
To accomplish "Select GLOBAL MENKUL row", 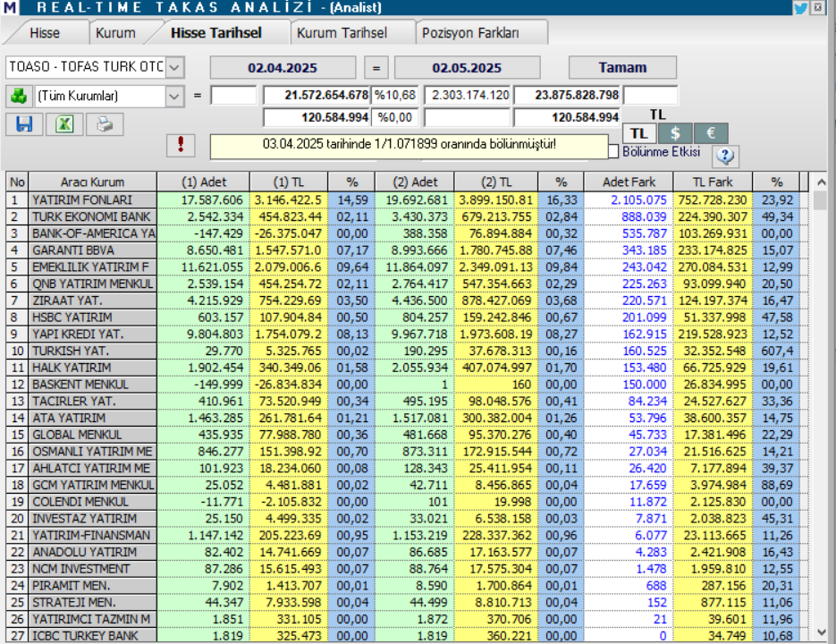I will [x=408, y=435].
